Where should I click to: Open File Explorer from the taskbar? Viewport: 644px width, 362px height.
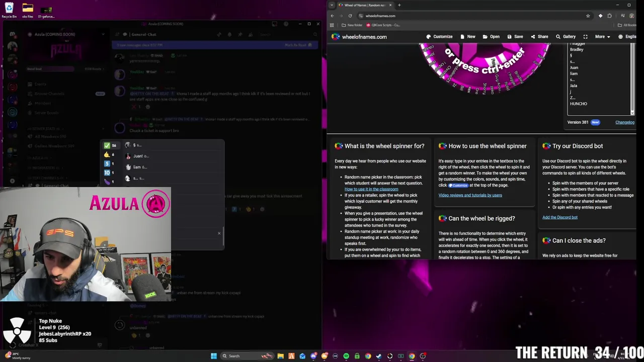pos(280,356)
